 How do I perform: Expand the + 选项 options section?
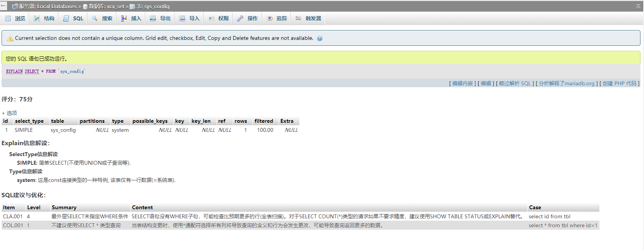tap(9, 113)
